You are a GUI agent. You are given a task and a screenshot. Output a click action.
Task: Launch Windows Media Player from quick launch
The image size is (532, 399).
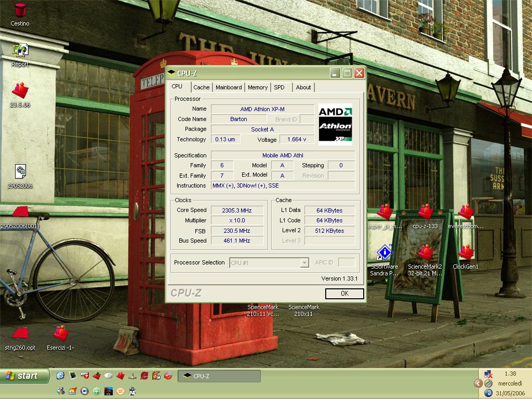[x=85, y=391]
